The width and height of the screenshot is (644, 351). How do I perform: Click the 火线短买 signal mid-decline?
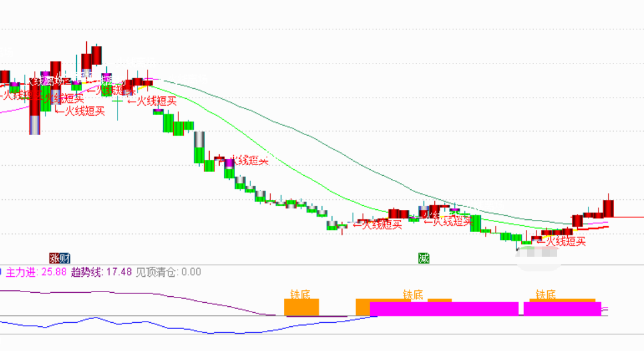pyautogui.click(x=247, y=160)
